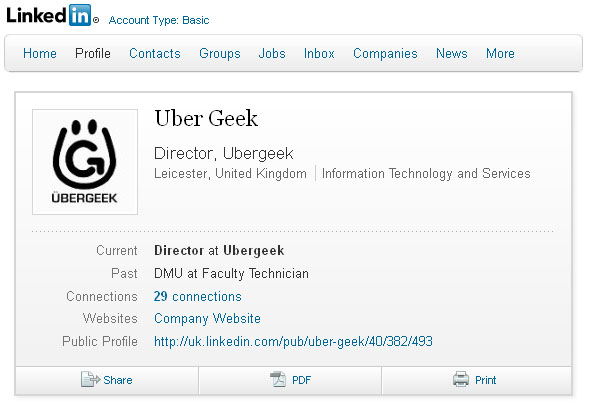Open the Companies menu

click(385, 53)
